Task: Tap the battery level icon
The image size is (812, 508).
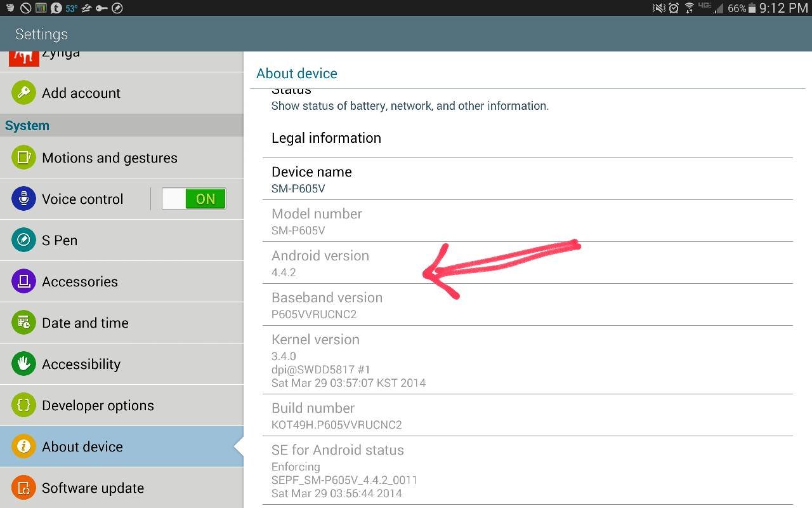Action: pyautogui.click(x=752, y=8)
